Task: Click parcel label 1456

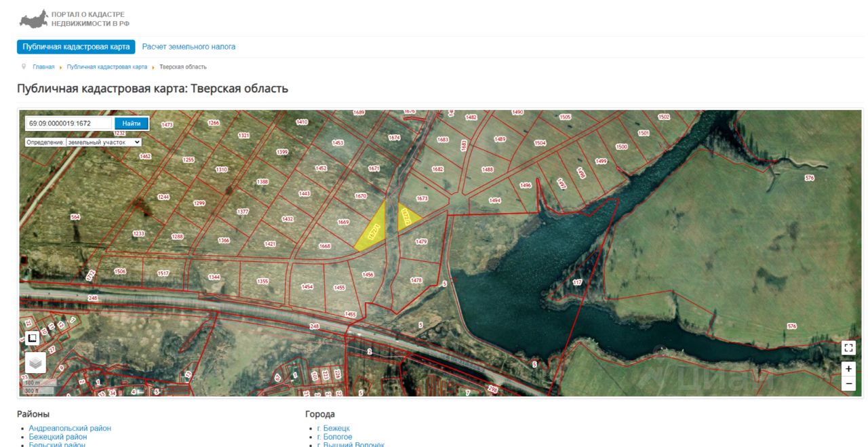Action: click(368, 275)
